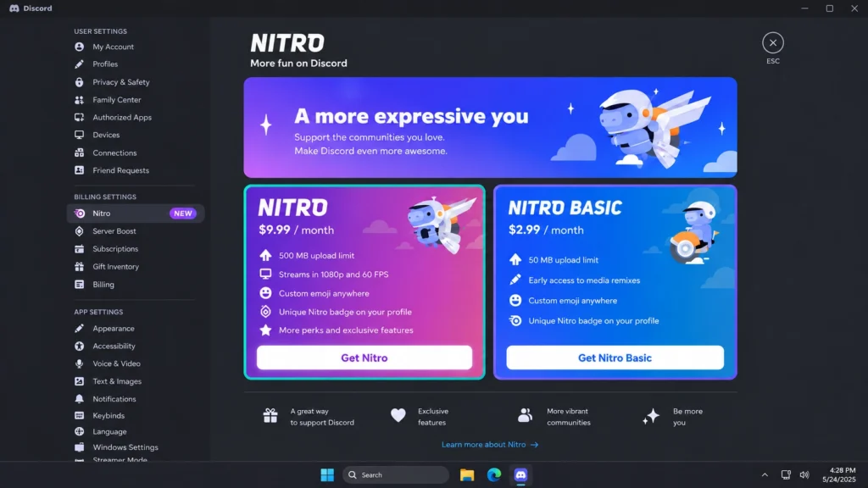Viewport: 868px width, 488px height.
Task: Click the Nitro card custom emoji smiley icon
Action: 265,293
